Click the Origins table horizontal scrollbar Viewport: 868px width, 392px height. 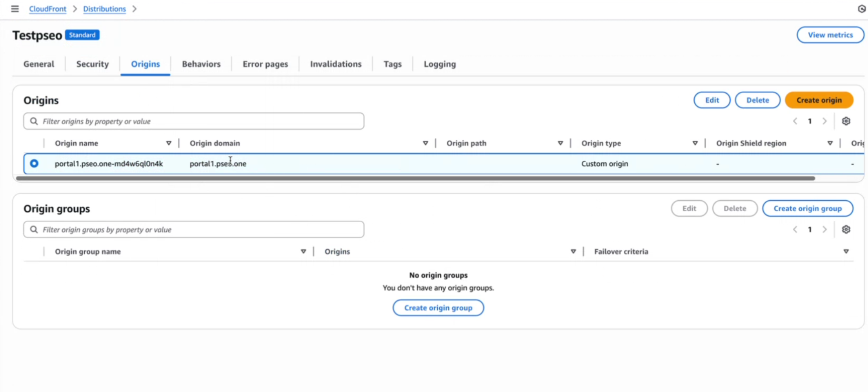click(x=415, y=178)
